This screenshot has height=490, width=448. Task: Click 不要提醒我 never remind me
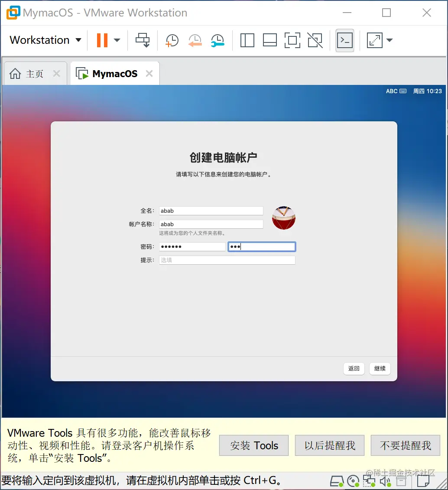point(405,445)
